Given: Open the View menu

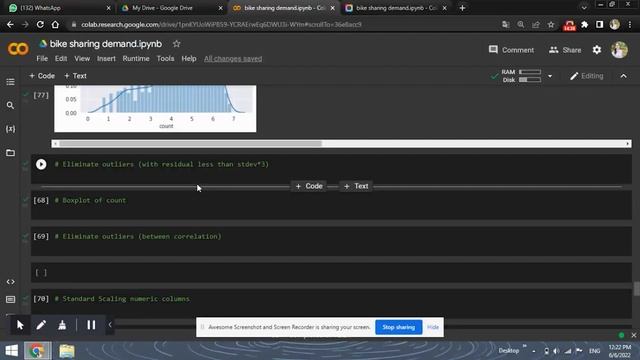Looking at the screenshot, I should (x=82, y=59).
